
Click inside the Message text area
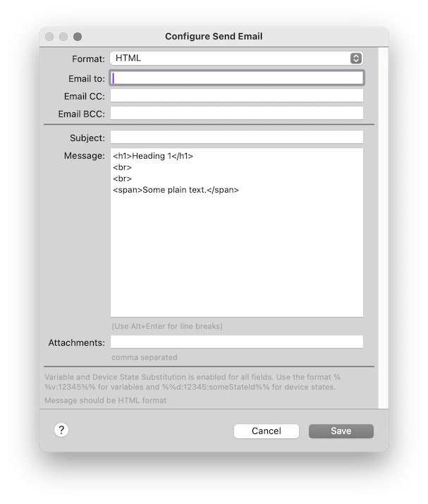[237, 233]
